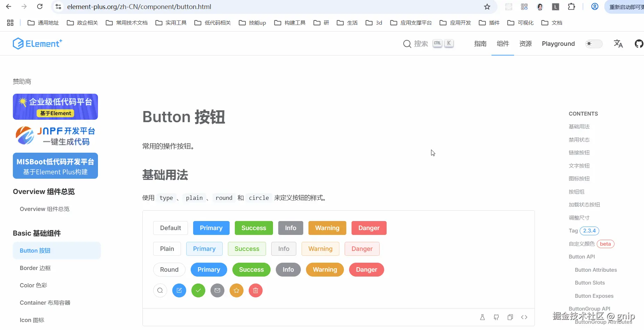This screenshot has width=644, height=330.
Task: Jump to 禁用状态 in contents
Action: [x=579, y=139]
